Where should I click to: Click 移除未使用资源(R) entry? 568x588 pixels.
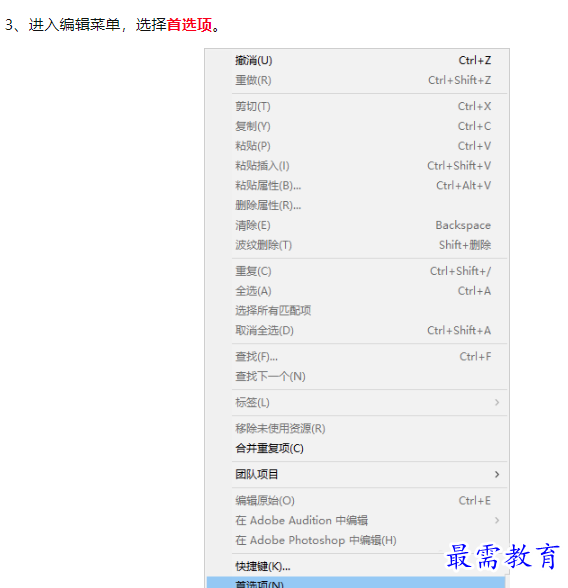point(356,429)
